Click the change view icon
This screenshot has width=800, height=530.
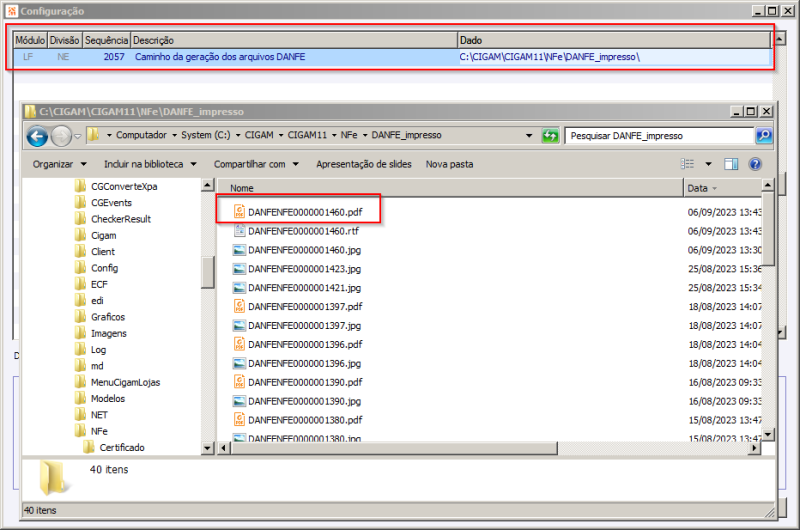(x=687, y=164)
